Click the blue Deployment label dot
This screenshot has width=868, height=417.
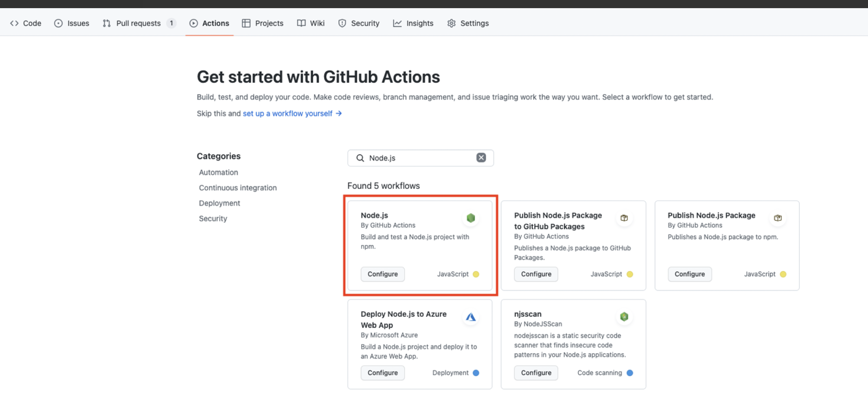[x=476, y=373]
